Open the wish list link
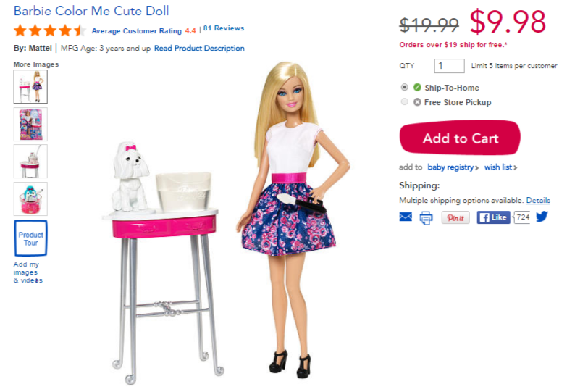588x392 pixels. pos(500,167)
